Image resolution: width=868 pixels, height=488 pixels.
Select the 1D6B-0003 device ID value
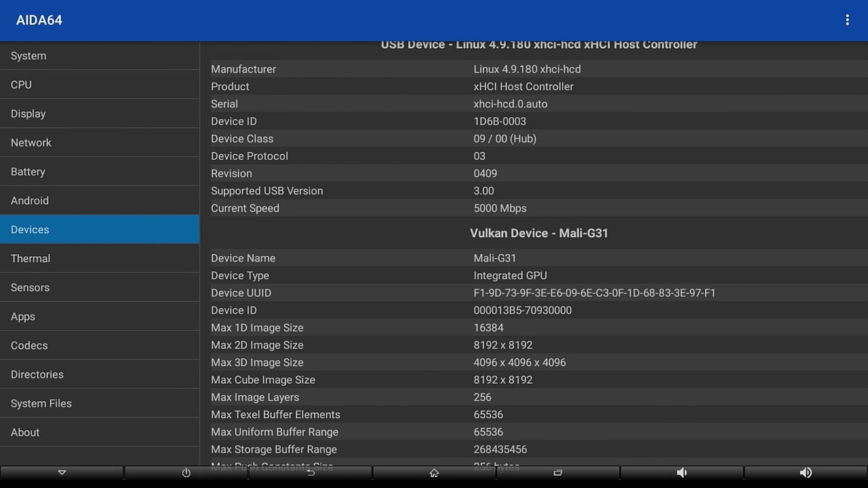(500, 121)
